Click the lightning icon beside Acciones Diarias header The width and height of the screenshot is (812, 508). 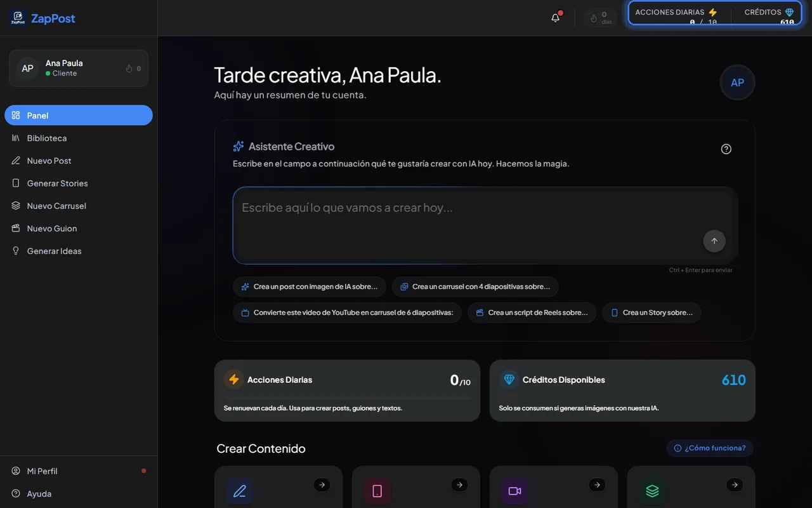pos(712,12)
